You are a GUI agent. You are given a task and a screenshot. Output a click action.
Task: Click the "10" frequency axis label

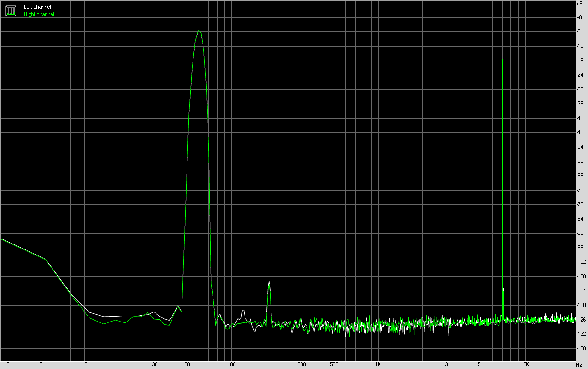click(x=84, y=365)
